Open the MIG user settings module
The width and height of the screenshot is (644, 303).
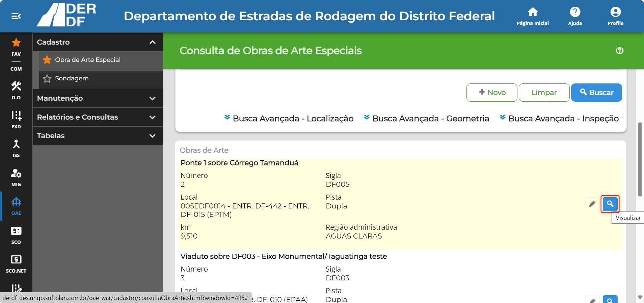click(16, 177)
